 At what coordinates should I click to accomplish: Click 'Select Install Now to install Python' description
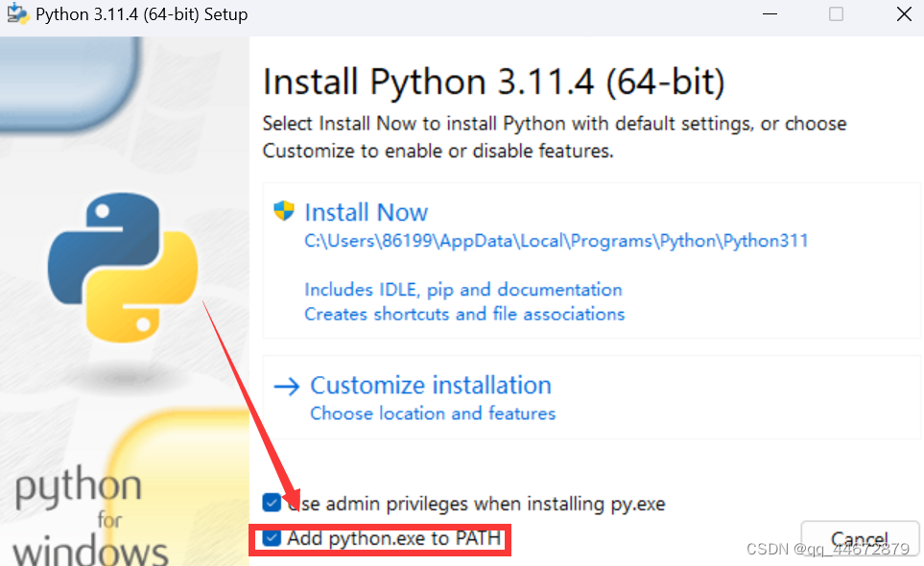[x=555, y=137]
